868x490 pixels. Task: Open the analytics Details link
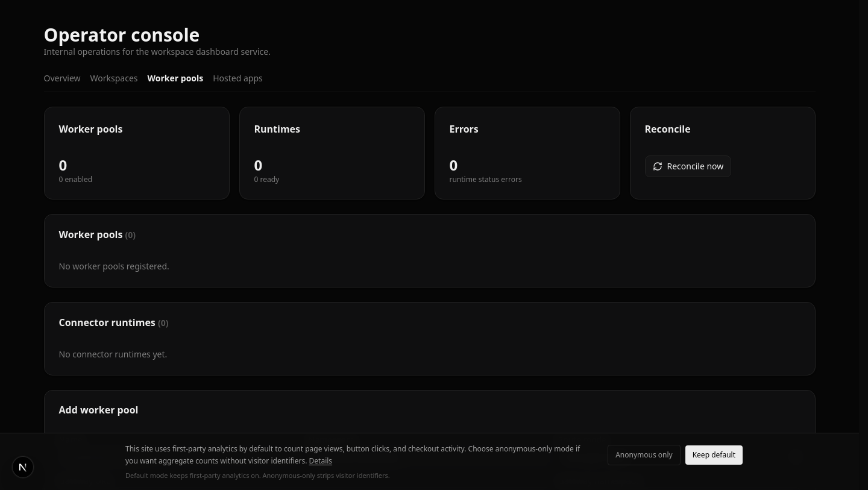click(320, 461)
